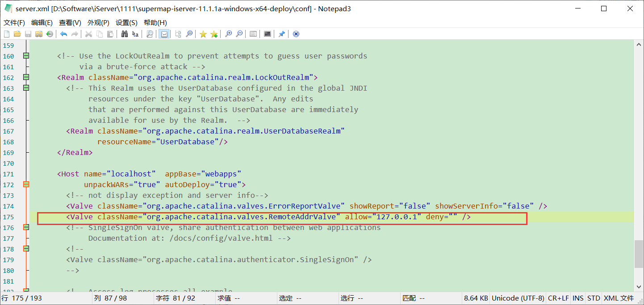644x305 pixels.
Task: Click the command line console icon
Action: tap(268, 34)
